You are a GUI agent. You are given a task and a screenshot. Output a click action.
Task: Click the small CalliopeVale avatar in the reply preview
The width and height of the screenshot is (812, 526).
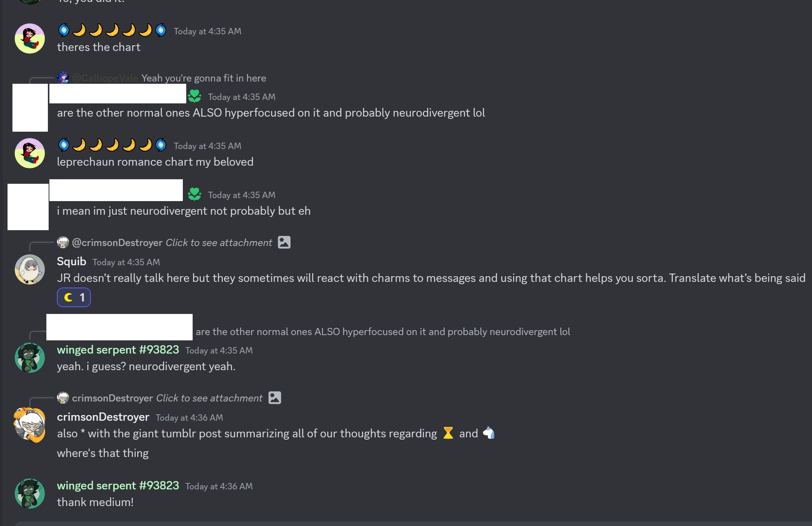click(x=63, y=78)
